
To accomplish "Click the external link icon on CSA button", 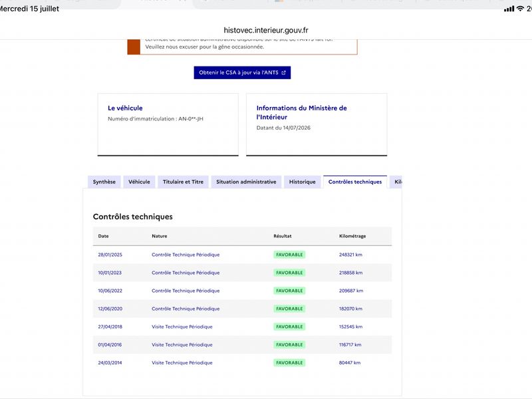I will coord(284,72).
